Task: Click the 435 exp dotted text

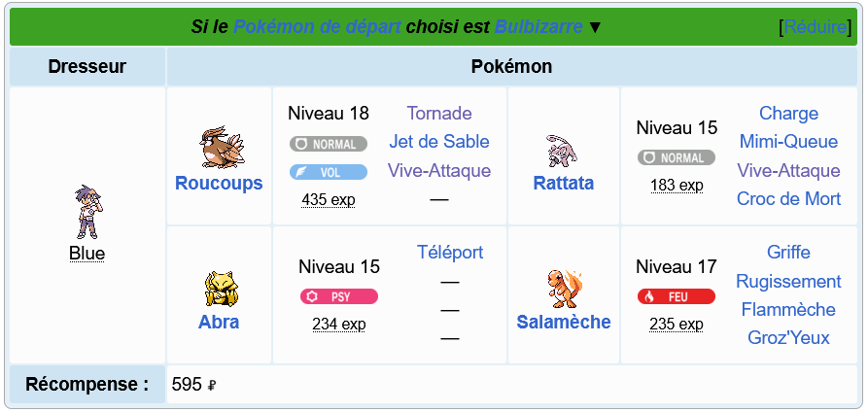Action: 329,199
